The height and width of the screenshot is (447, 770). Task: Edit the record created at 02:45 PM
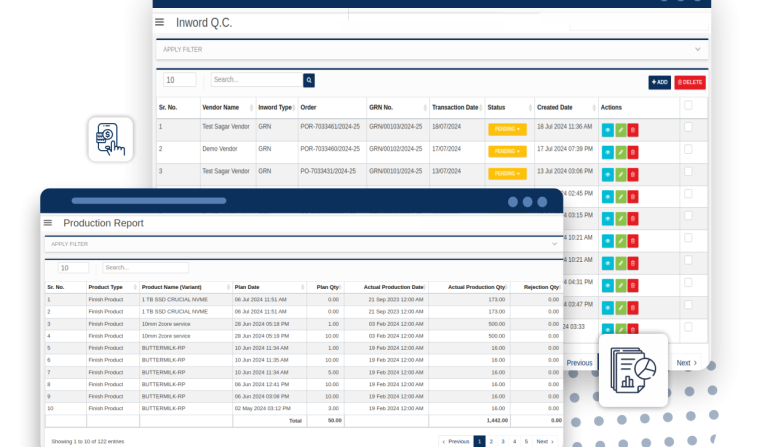(x=621, y=196)
